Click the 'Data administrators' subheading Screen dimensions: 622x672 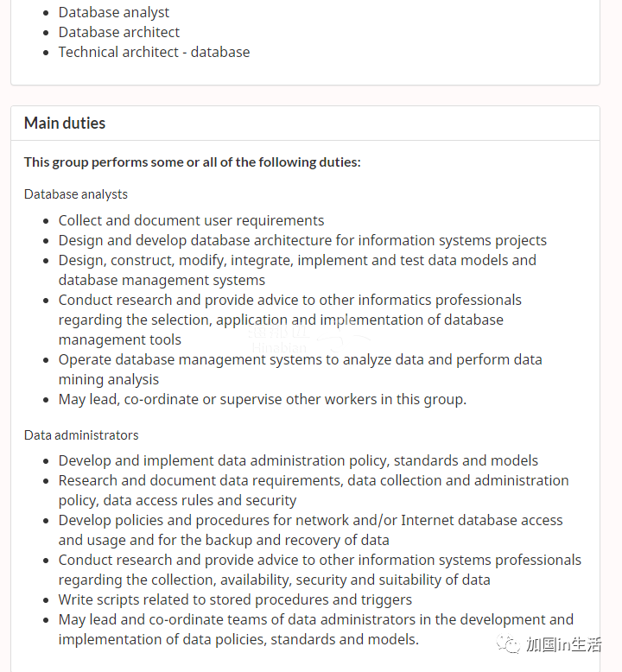pos(81,435)
